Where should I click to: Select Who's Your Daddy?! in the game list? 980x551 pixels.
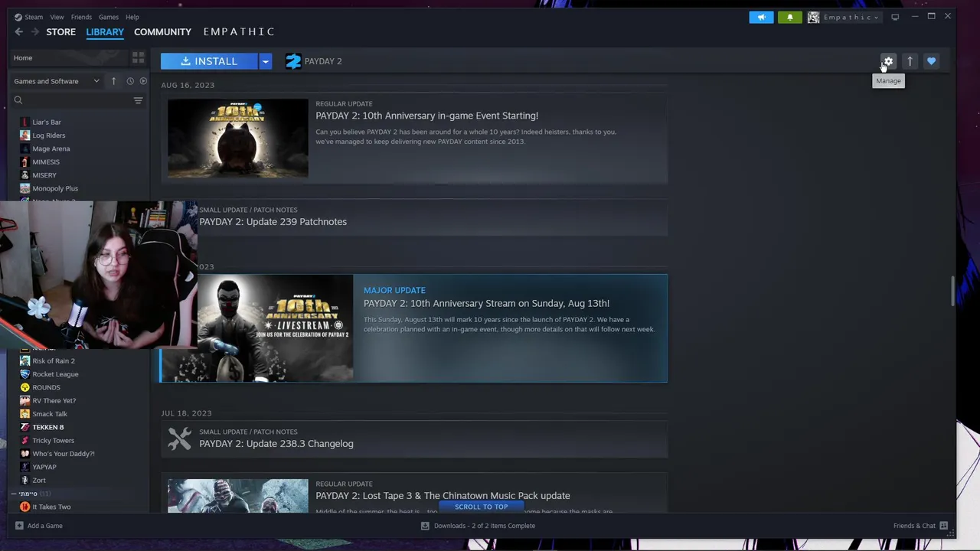63,454
